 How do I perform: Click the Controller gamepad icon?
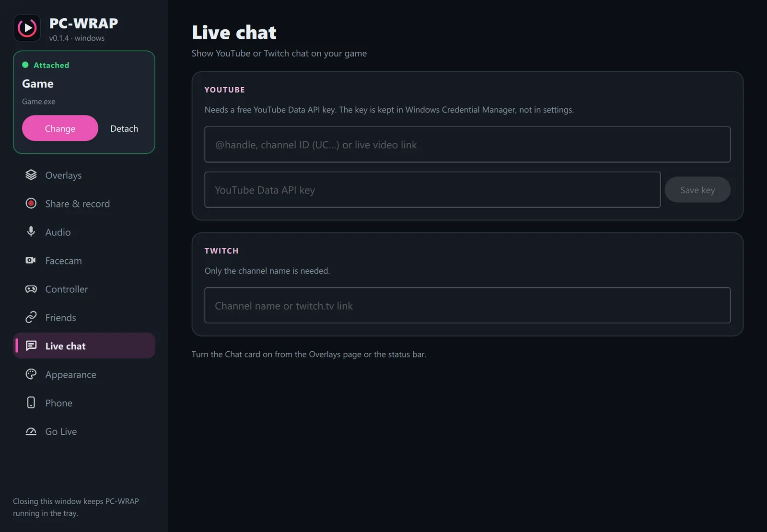coord(31,289)
